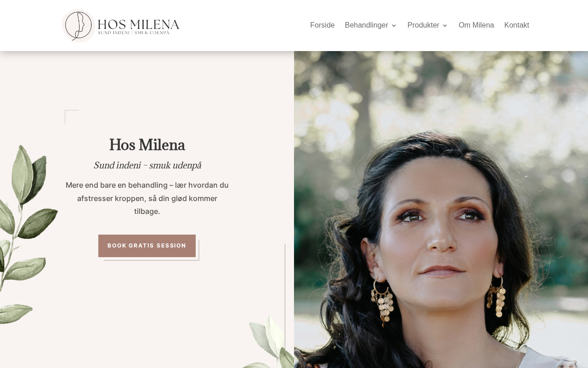Click the vertical divider line beside the photo
Viewport: 588px width, 368px height.
click(x=285, y=306)
